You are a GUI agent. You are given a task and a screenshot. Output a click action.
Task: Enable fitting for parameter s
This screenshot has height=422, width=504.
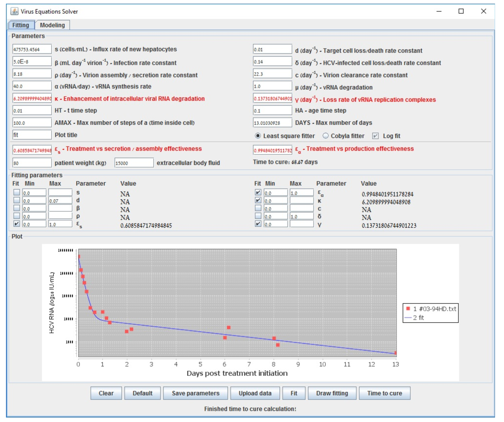point(17,192)
